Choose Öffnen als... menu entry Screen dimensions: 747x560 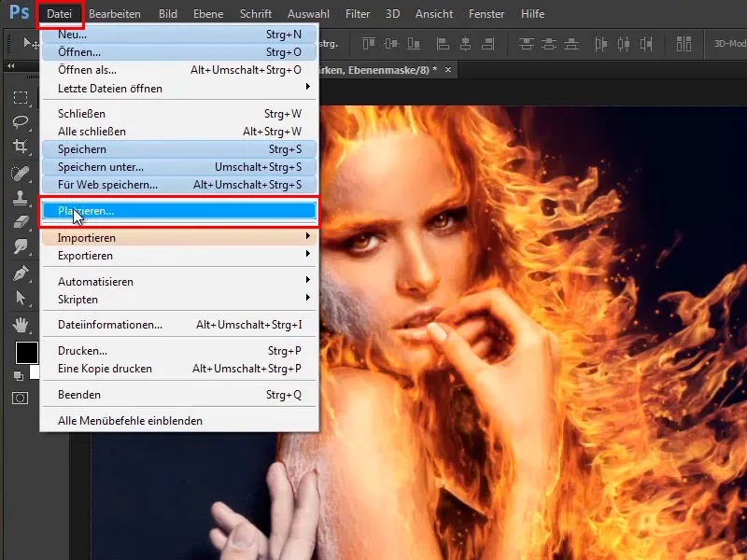(x=179, y=70)
